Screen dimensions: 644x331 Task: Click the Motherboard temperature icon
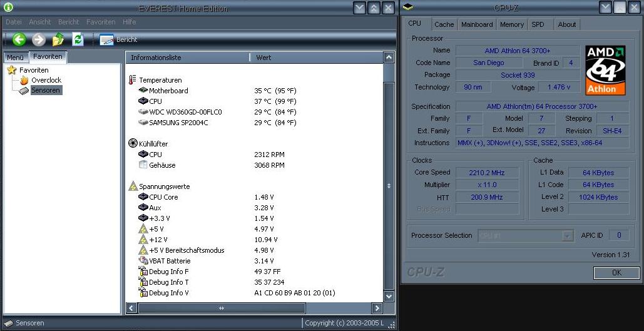143,90
